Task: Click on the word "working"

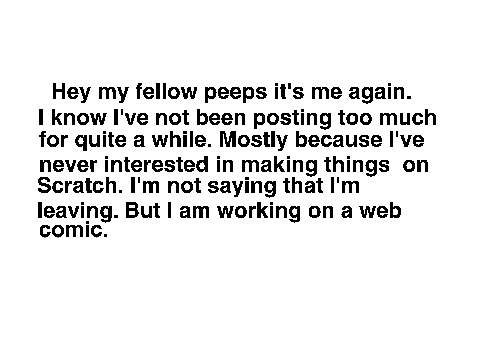Action: click(x=259, y=212)
